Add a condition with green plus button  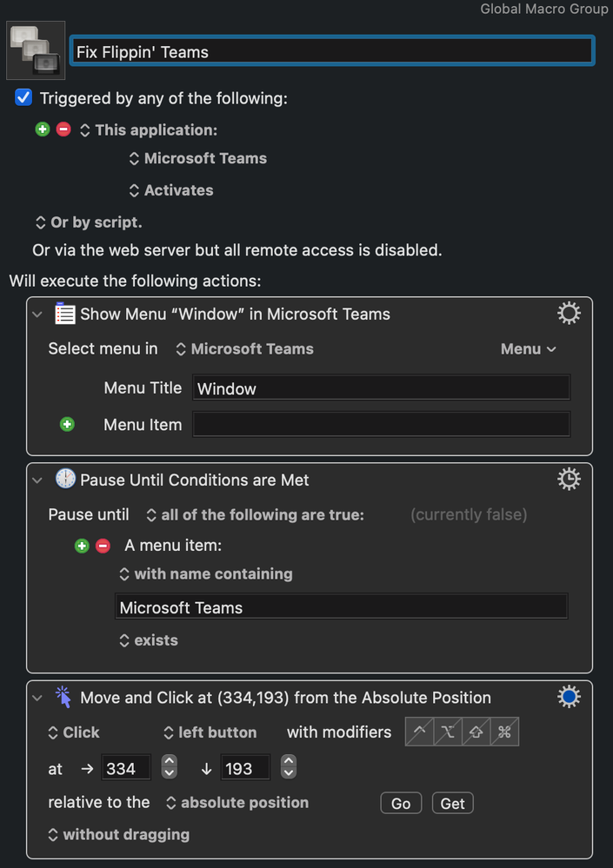click(82, 546)
